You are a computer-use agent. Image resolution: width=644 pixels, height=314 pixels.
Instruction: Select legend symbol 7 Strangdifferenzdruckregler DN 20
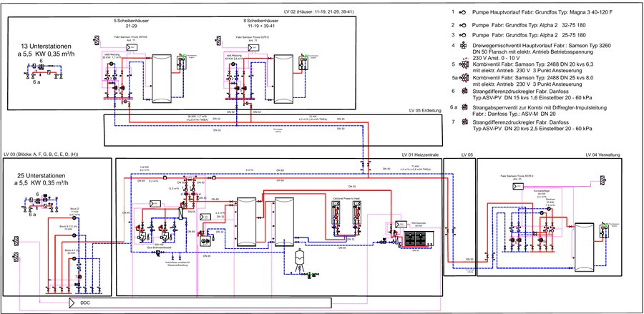pos(464,122)
